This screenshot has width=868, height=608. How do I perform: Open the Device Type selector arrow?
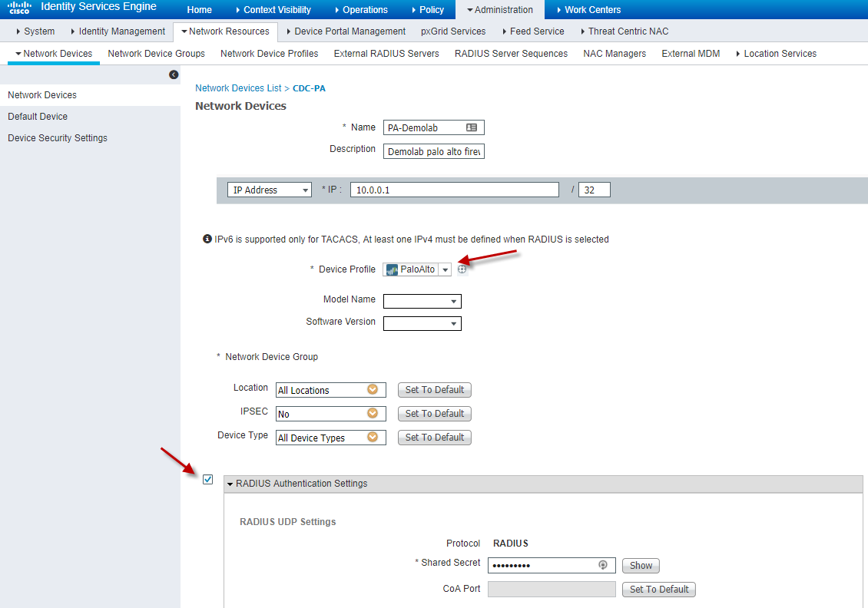coord(373,437)
